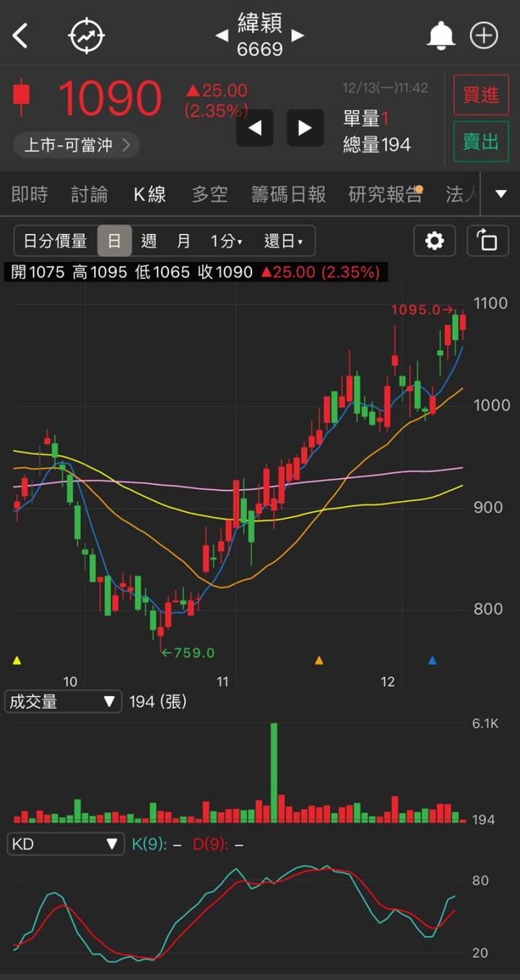This screenshot has width=520, height=980.
Task: Tap the 賣出 sell button
Action: [x=481, y=142]
